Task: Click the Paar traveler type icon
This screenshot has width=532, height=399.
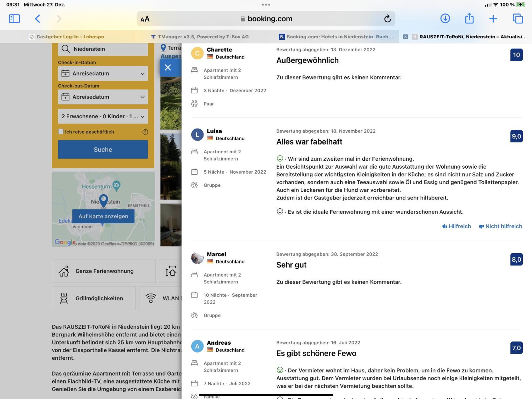Action: 194,104
